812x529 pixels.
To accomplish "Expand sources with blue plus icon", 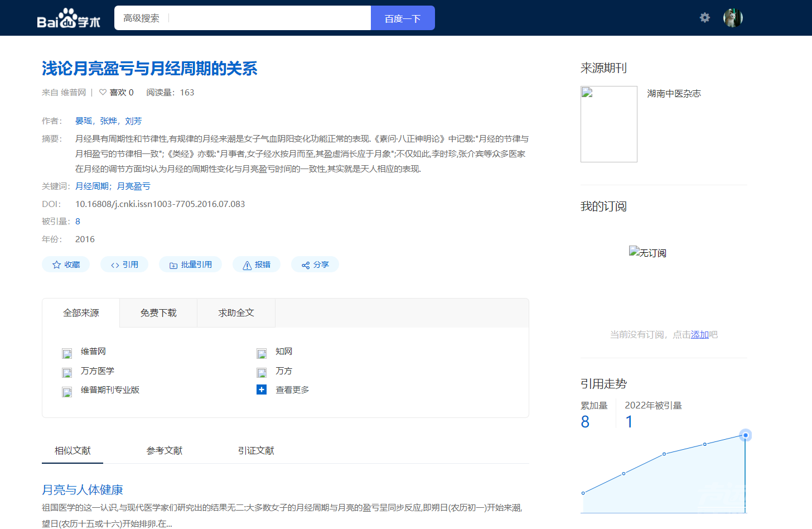I will [x=262, y=389].
